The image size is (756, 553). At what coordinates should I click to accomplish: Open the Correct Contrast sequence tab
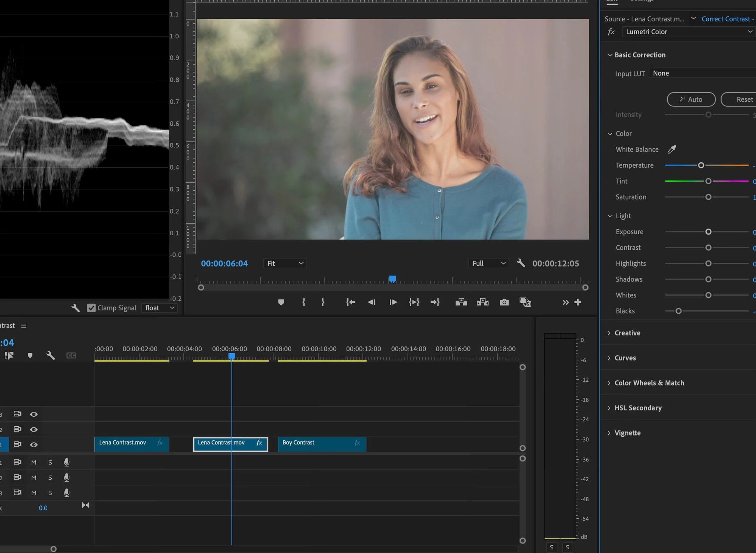click(725, 19)
